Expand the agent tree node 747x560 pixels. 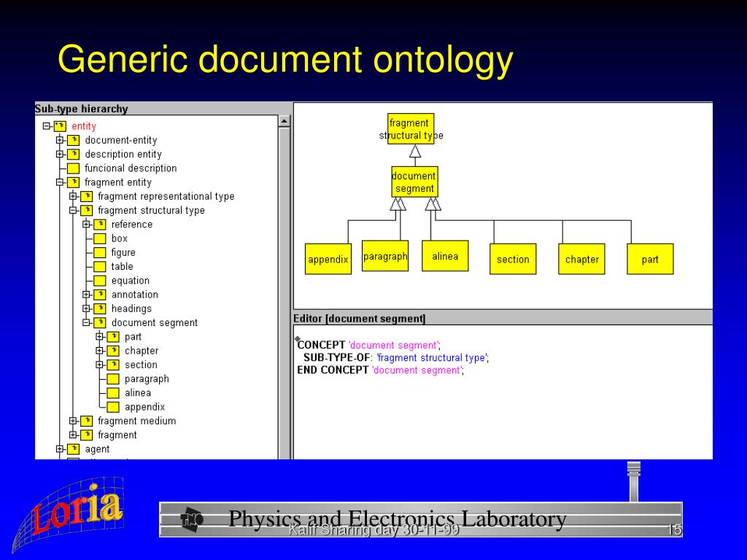pos(60,449)
